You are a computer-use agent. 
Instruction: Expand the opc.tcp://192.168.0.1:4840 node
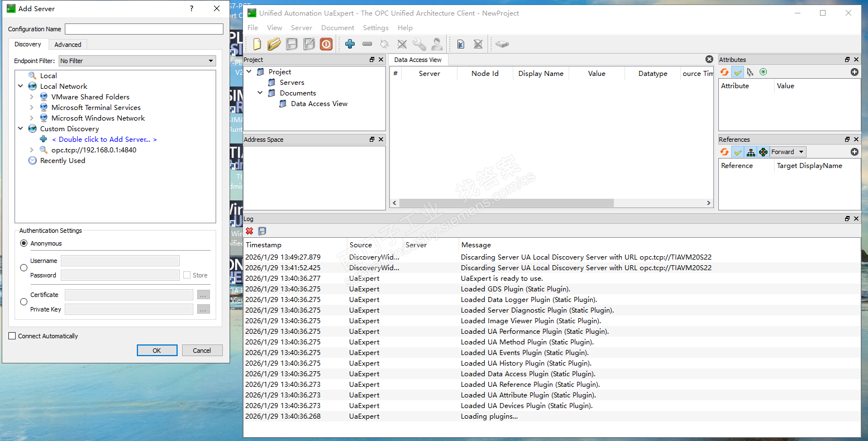32,150
